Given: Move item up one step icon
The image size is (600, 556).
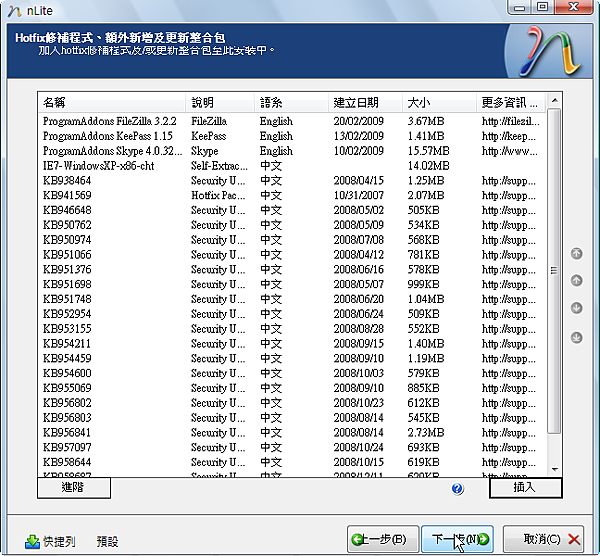Looking at the screenshot, I should pyautogui.click(x=577, y=280).
